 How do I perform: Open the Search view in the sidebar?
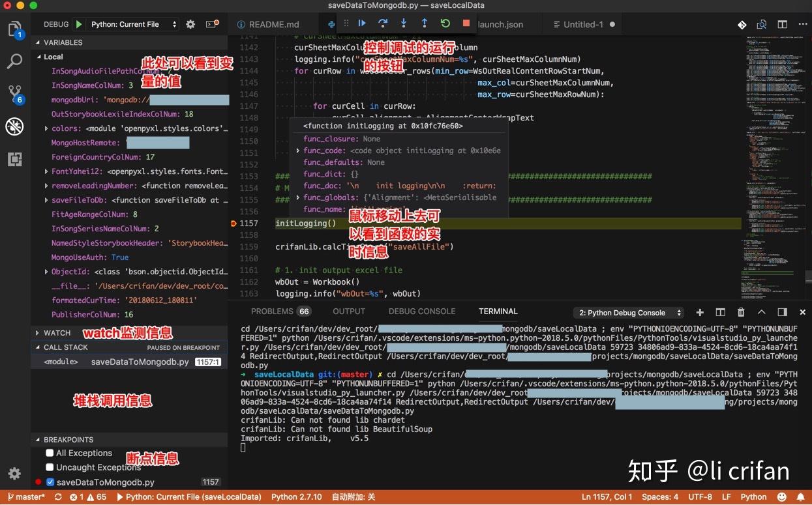pos(14,61)
